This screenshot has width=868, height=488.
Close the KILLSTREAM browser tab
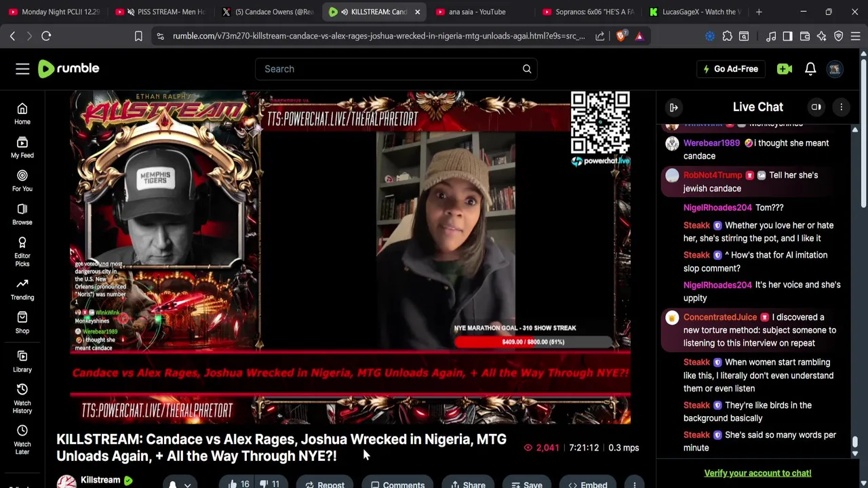418,12
